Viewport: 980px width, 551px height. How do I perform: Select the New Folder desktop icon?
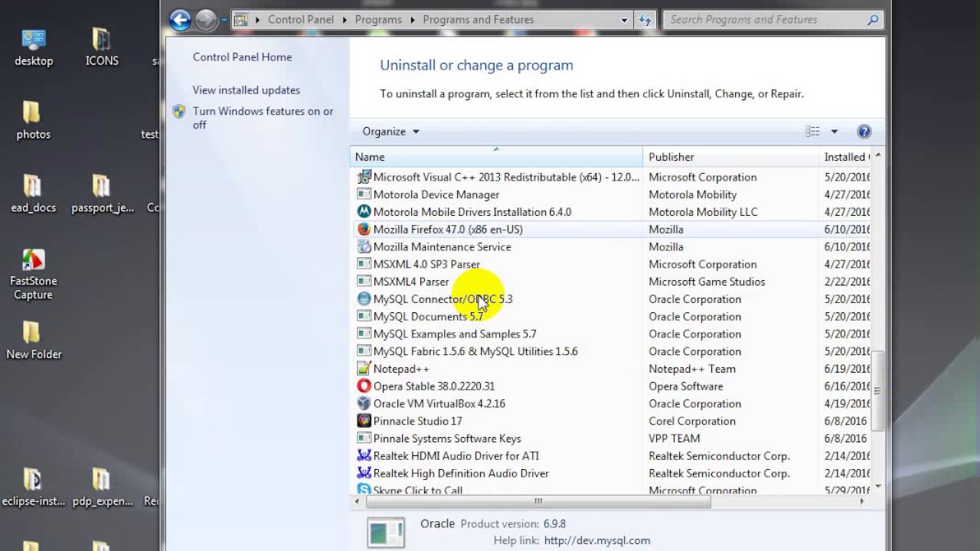tap(34, 341)
